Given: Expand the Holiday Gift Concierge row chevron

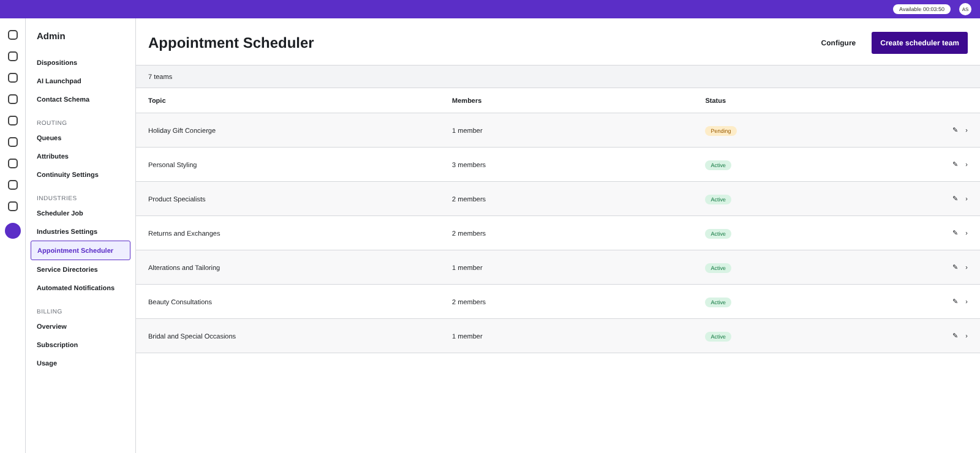Looking at the screenshot, I should click(967, 130).
